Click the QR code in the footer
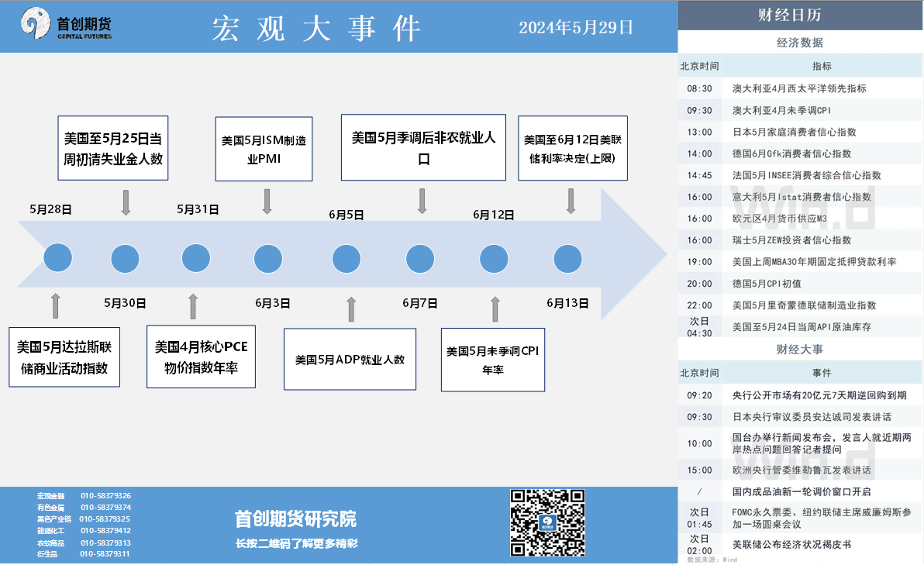This screenshot has width=924, height=565. pos(547,522)
